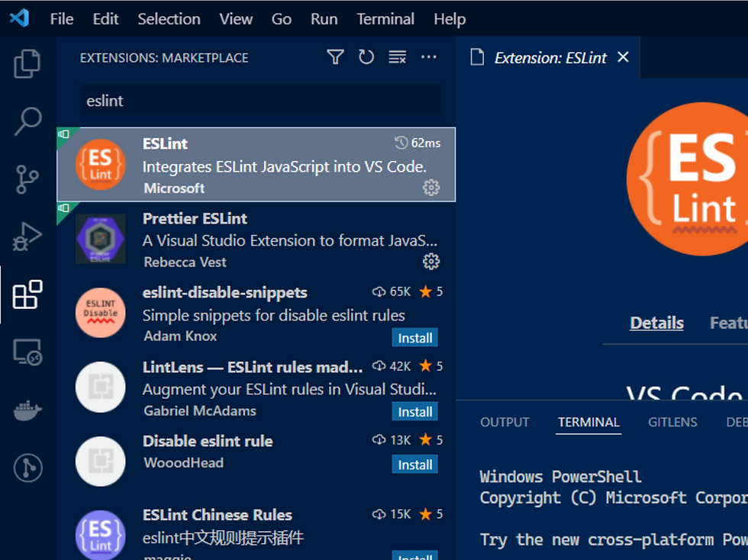Viewport: 748px width, 560px height.
Task: Click the eslint-disable-snippets extension icon
Action: click(x=101, y=313)
